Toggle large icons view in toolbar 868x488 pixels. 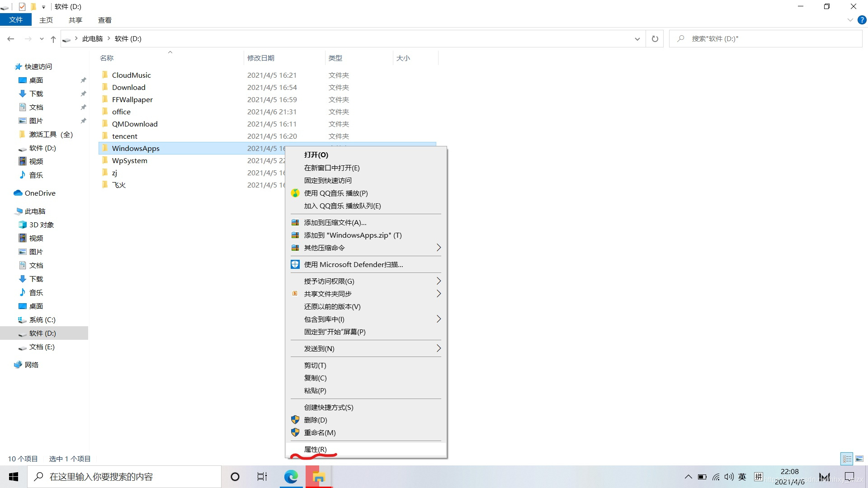point(860,458)
